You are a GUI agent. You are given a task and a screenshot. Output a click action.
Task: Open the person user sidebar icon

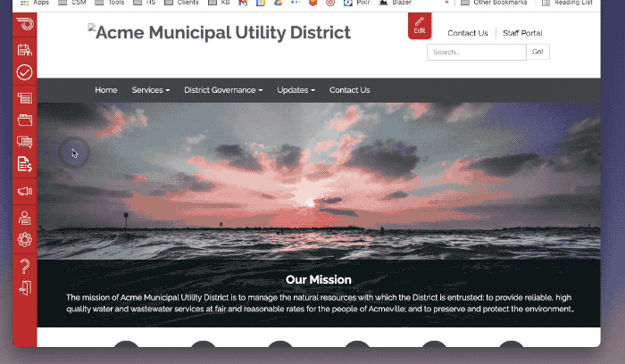[x=25, y=219]
